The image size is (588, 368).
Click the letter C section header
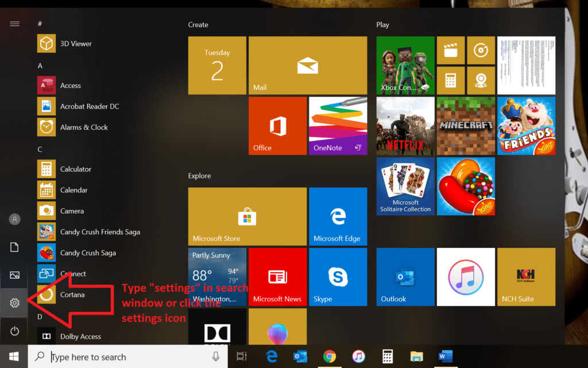pyautogui.click(x=40, y=149)
